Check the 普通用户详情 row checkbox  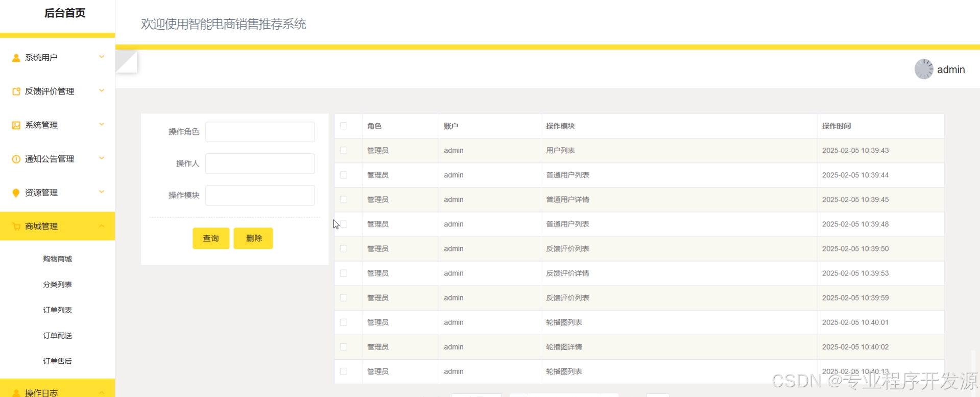click(x=344, y=199)
